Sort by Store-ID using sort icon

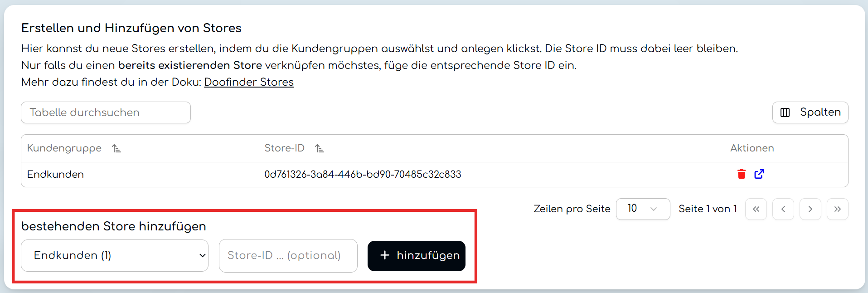(x=320, y=148)
